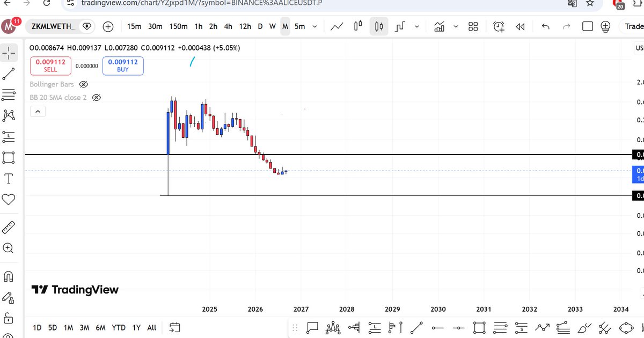Select the ruler measure tool

[x=8, y=227]
